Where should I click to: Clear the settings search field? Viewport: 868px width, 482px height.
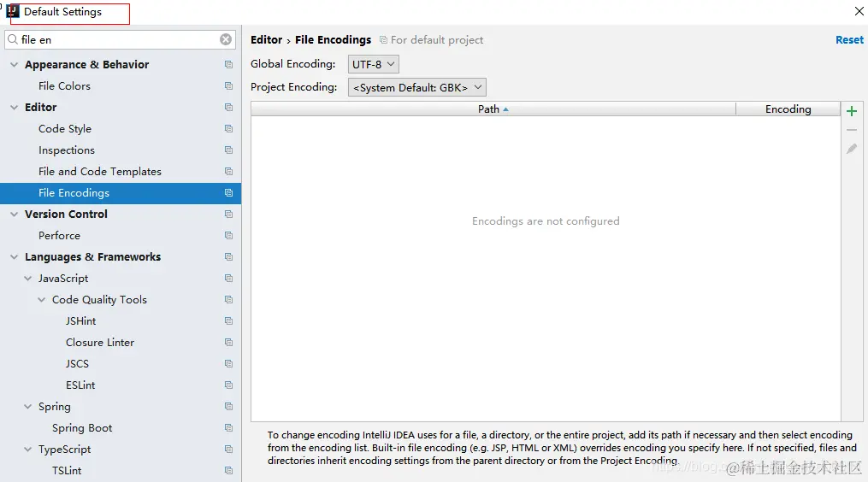pos(226,39)
